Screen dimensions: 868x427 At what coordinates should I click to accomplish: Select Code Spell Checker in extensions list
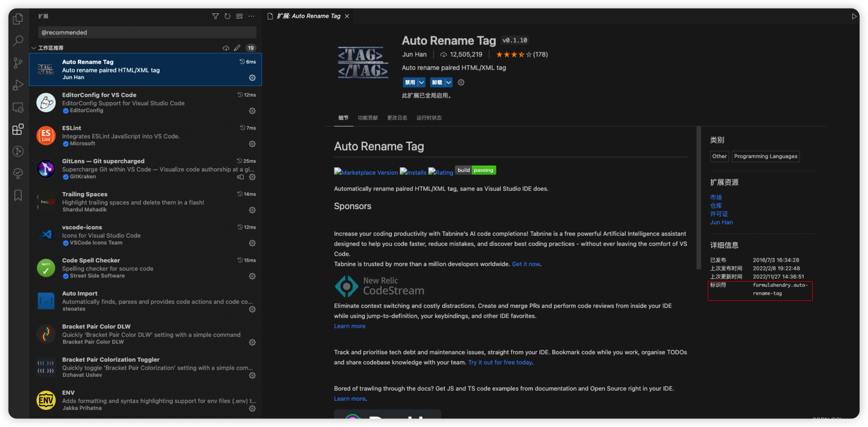click(x=146, y=268)
